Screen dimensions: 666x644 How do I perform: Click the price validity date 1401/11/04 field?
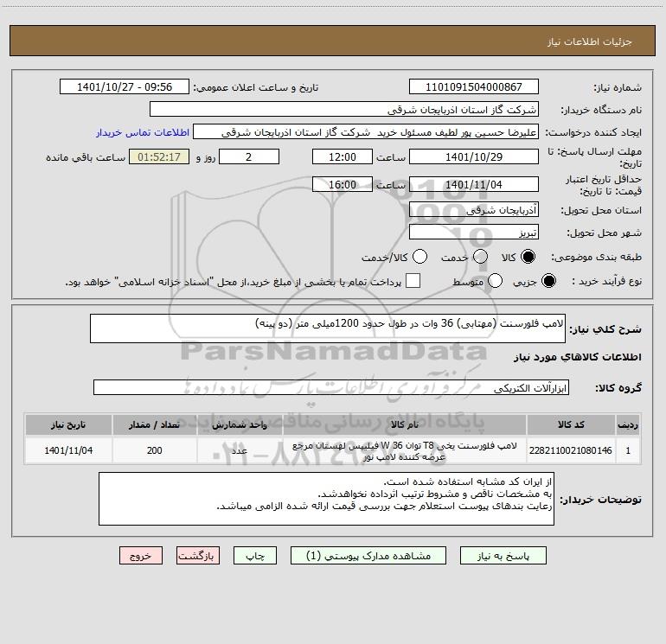474,184
